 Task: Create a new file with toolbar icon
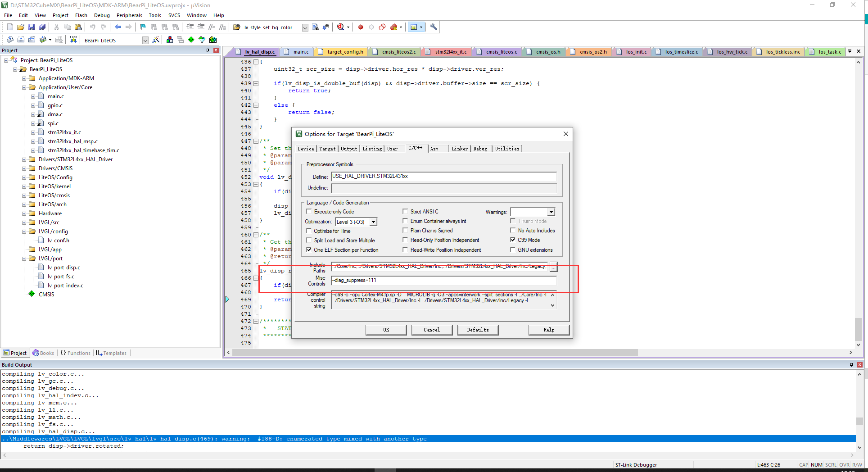(10, 27)
